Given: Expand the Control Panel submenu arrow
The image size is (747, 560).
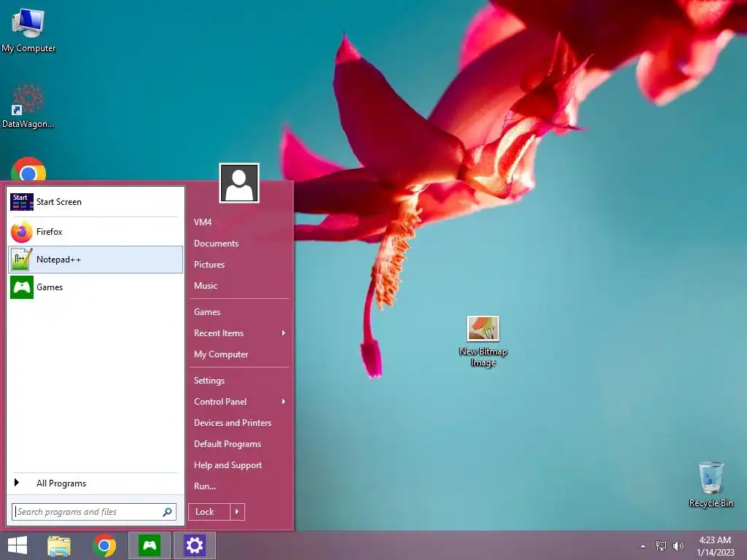Looking at the screenshot, I should point(284,402).
